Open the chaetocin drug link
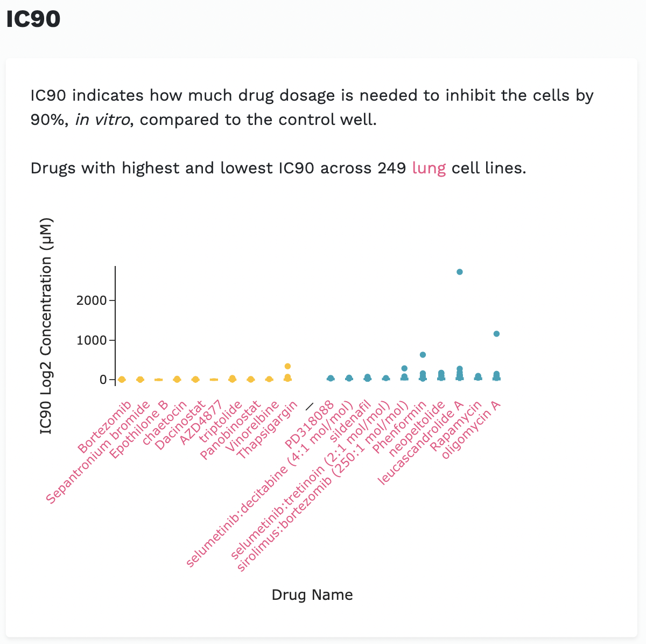The image size is (646, 644). pyautogui.click(x=165, y=423)
